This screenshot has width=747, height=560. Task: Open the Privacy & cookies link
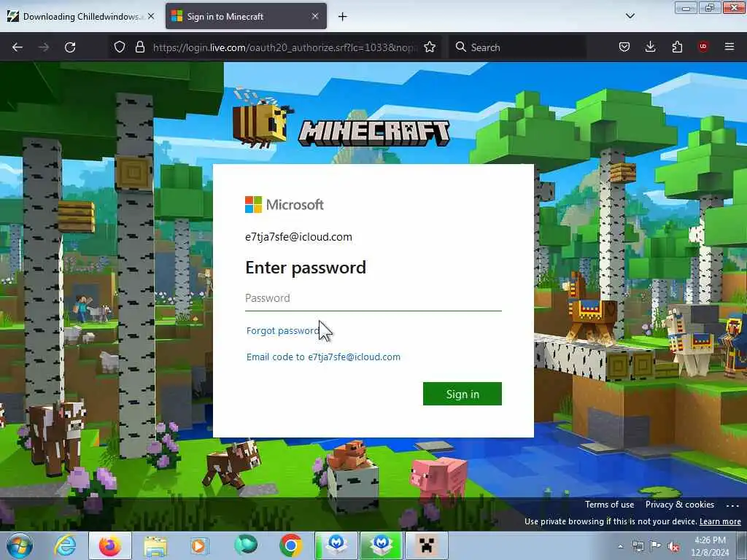[x=680, y=505]
